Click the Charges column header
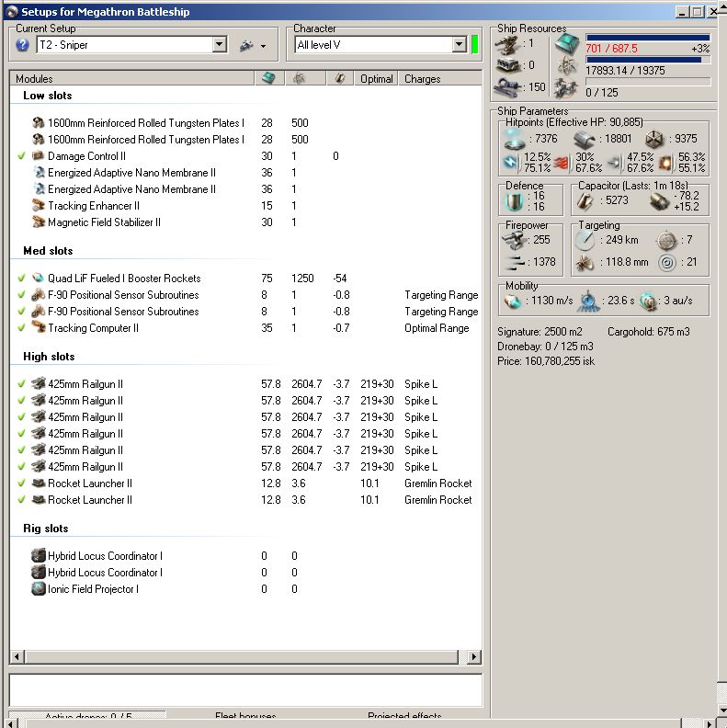 click(x=439, y=78)
